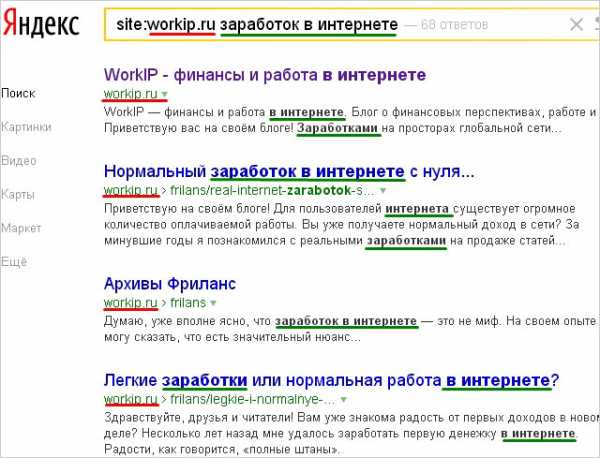Go to Маркет in the sidebar

pyautogui.click(x=21, y=228)
